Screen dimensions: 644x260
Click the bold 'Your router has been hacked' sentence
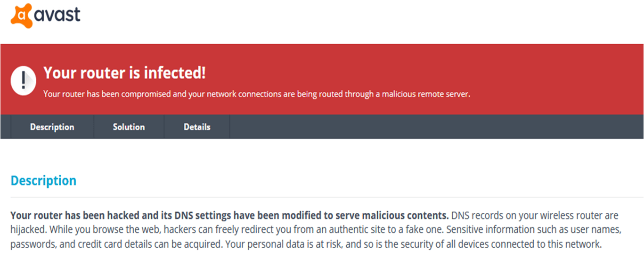[x=229, y=216]
